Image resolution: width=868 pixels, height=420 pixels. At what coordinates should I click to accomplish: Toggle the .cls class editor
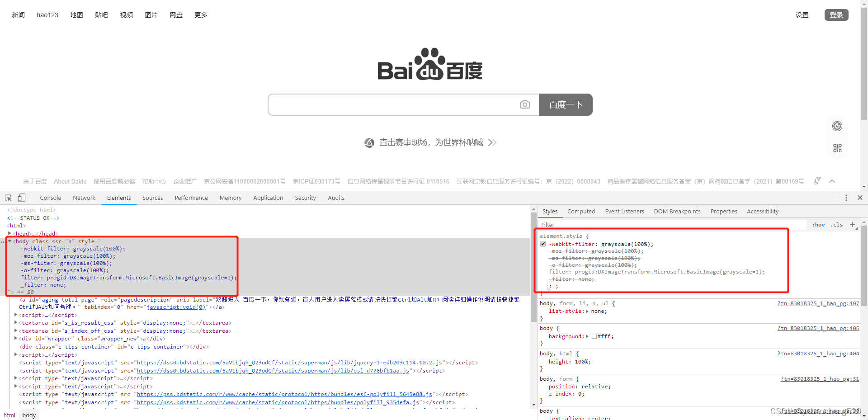(x=837, y=225)
